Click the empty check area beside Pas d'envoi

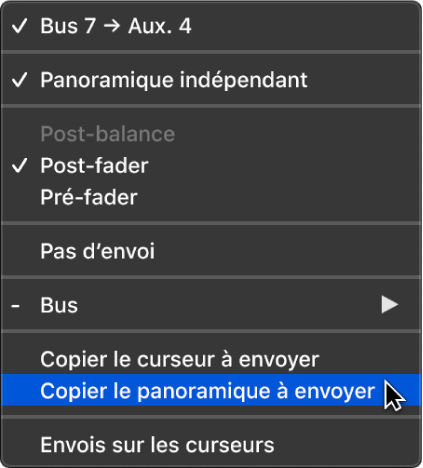point(20,251)
